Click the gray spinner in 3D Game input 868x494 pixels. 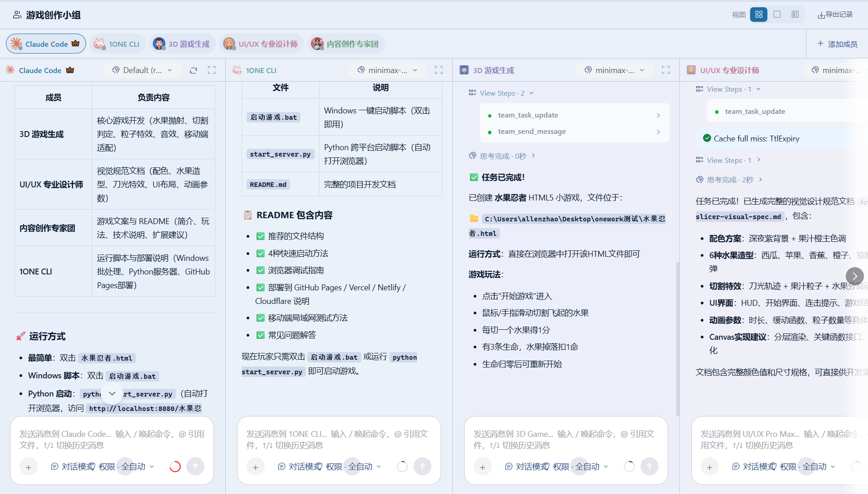pos(629,466)
